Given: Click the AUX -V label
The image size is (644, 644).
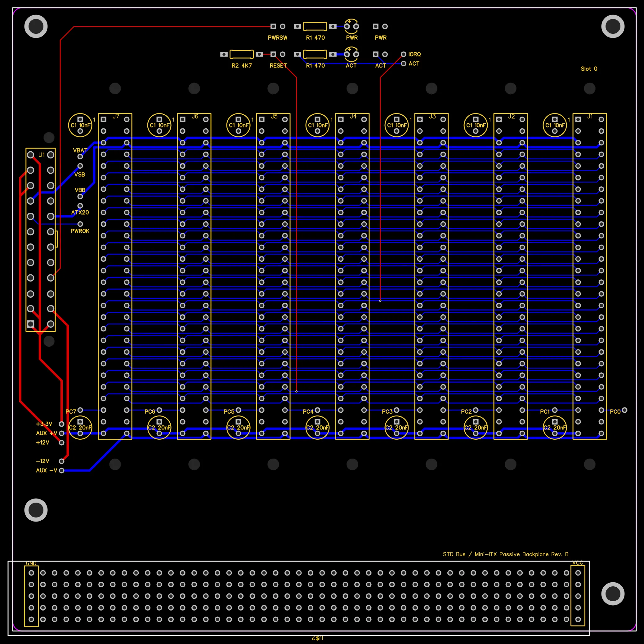Looking at the screenshot, I should click(46, 470).
